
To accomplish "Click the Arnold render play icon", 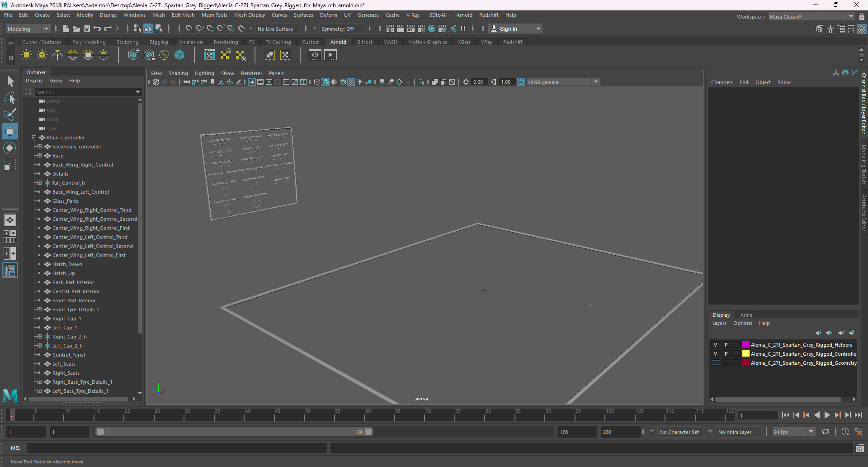I will tap(330, 55).
